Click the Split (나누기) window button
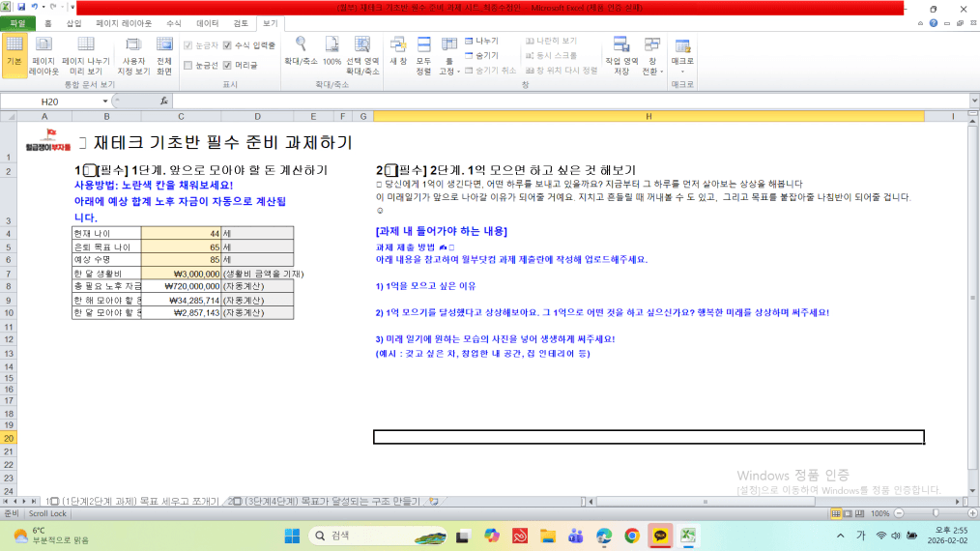 point(481,41)
